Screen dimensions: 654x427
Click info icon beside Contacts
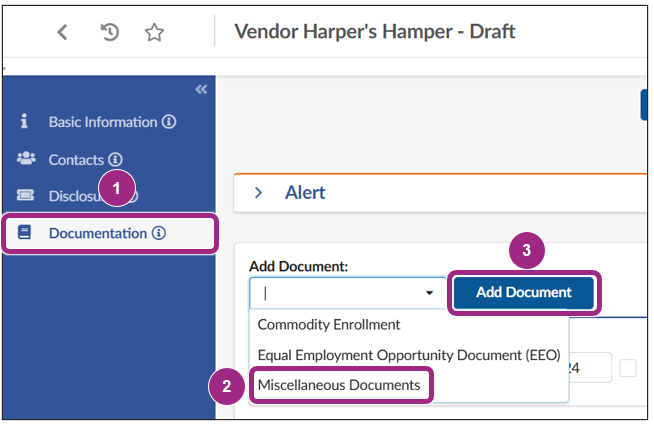(116, 159)
